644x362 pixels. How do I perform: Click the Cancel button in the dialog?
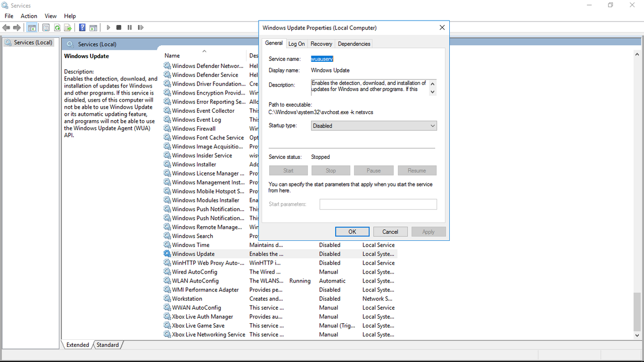[390, 232]
